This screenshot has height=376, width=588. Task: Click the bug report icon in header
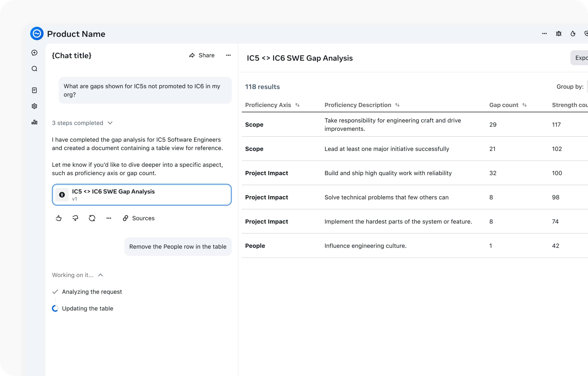point(559,34)
